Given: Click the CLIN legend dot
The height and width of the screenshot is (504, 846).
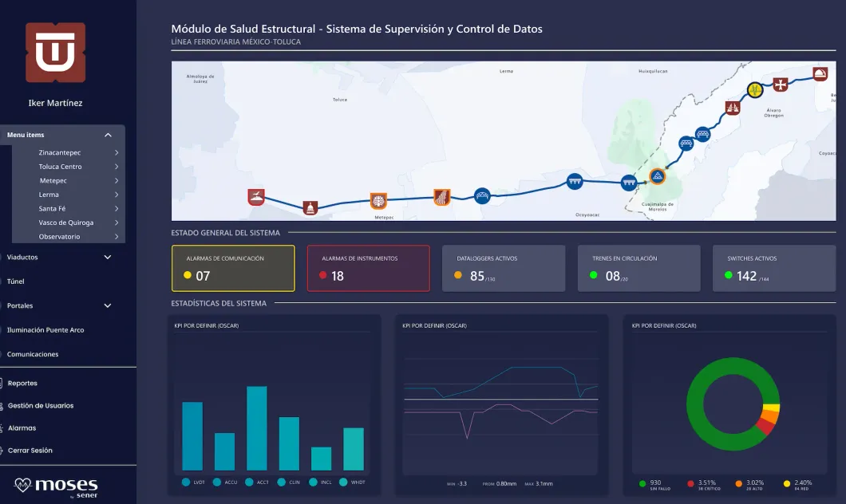Looking at the screenshot, I should (x=281, y=482).
